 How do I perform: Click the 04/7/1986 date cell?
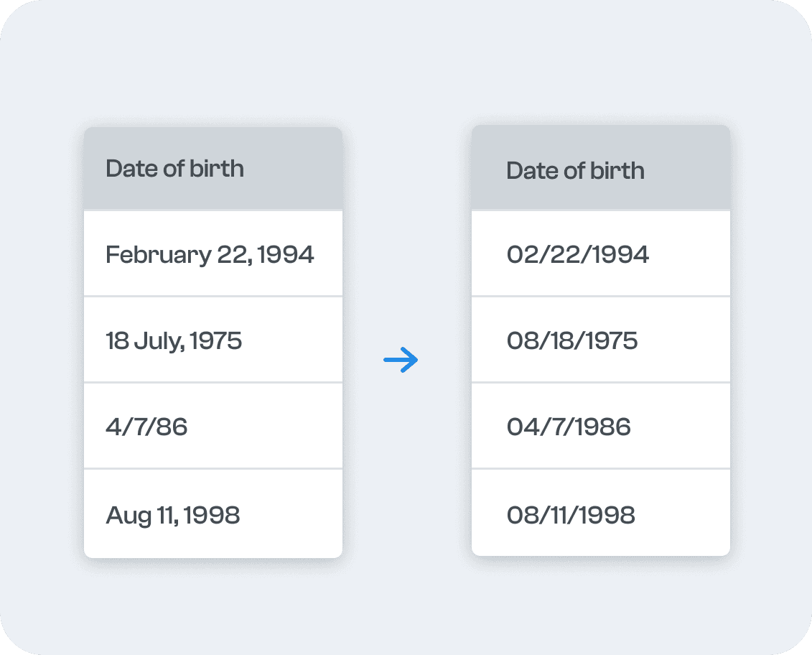click(x=600, y=427)
